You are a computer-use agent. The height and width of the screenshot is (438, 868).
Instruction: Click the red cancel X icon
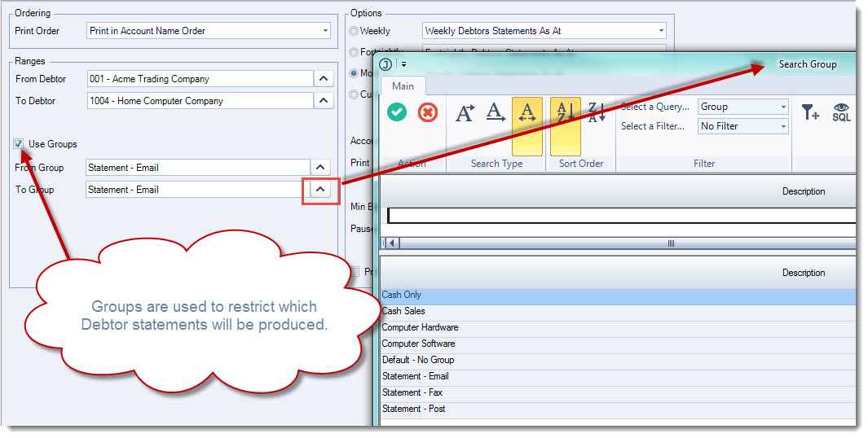[427, 112]
